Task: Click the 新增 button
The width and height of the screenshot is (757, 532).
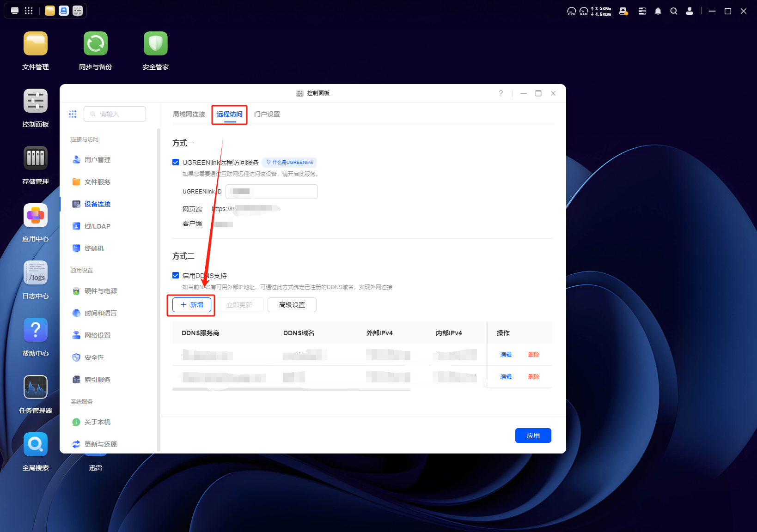Action: coord(191,305)
